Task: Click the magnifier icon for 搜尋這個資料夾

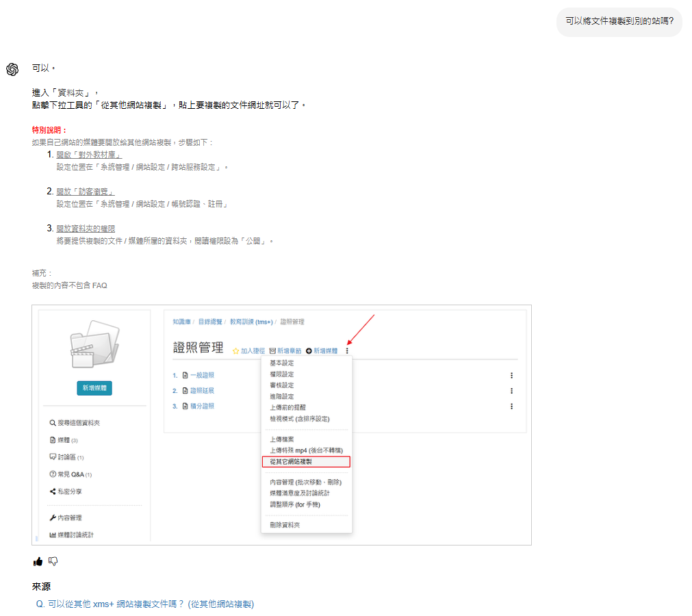Action: pos(53,423)
